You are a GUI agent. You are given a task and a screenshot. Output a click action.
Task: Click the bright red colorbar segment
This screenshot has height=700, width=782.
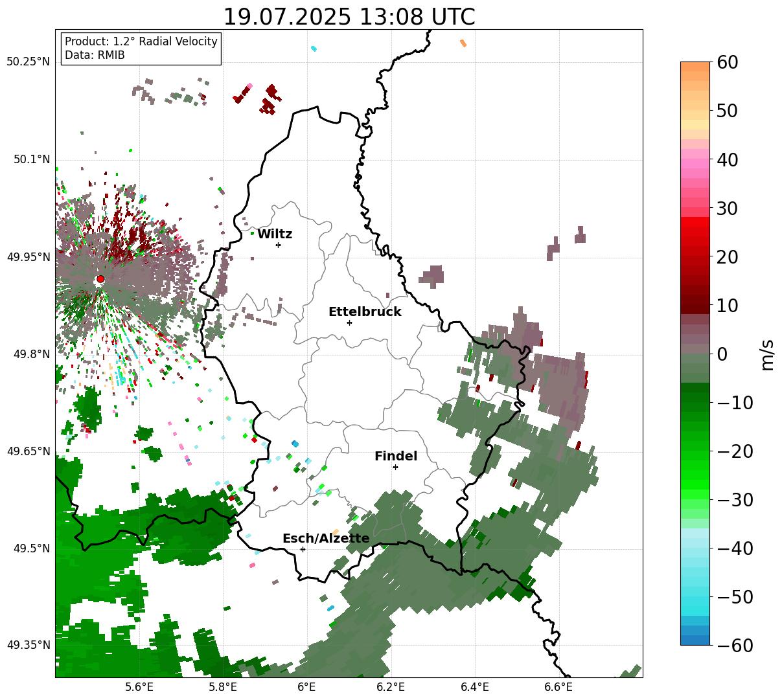tap(695, 222)
